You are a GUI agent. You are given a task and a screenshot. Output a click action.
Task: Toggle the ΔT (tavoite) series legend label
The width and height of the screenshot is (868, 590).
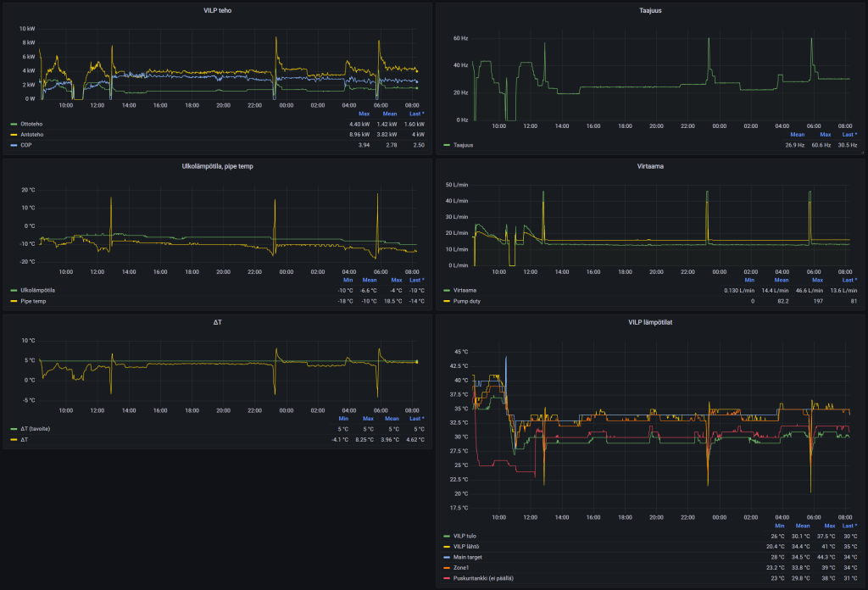click(37, 429)
